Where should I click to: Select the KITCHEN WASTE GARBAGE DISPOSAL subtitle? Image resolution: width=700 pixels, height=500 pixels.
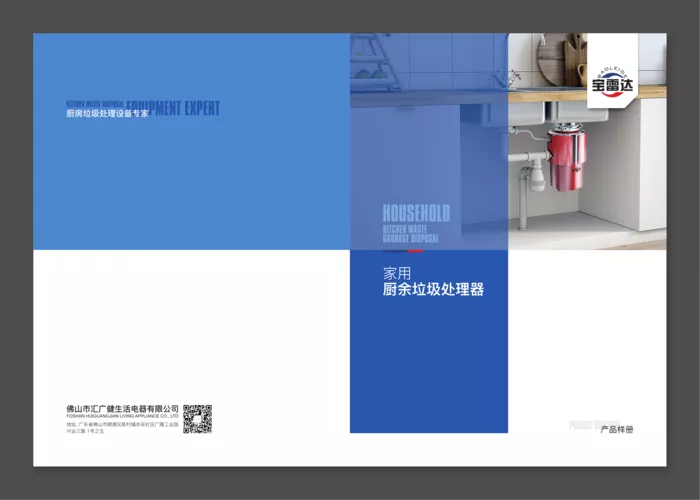411,234
